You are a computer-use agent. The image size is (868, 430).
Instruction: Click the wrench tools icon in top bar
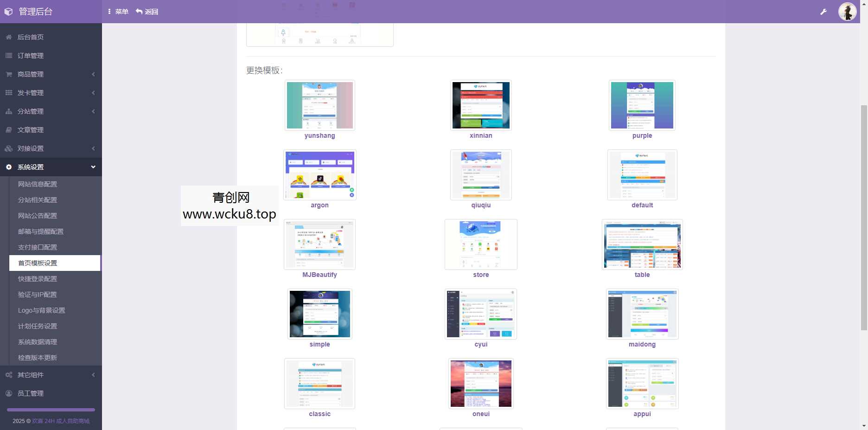(x=823, y=11)
